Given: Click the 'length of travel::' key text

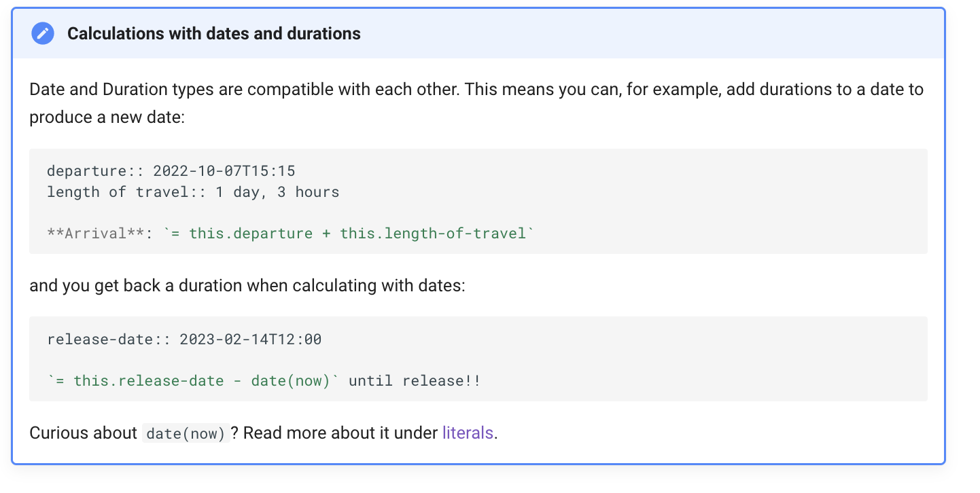Looking at the screenshot, I should (x=126, y=192).
